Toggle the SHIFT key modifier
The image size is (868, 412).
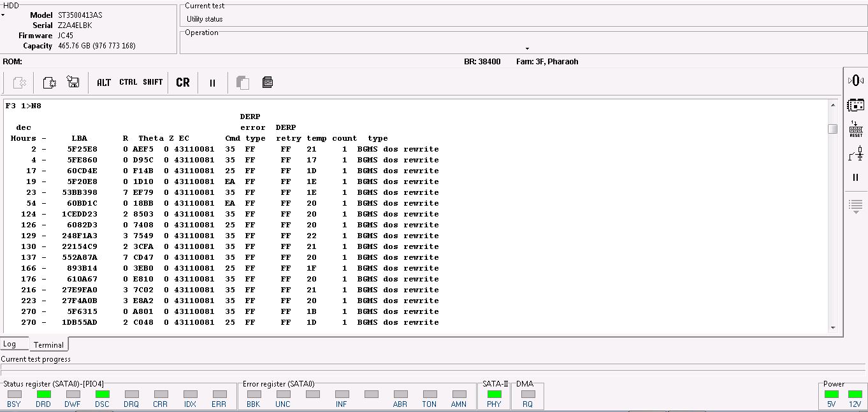[153, 82]
